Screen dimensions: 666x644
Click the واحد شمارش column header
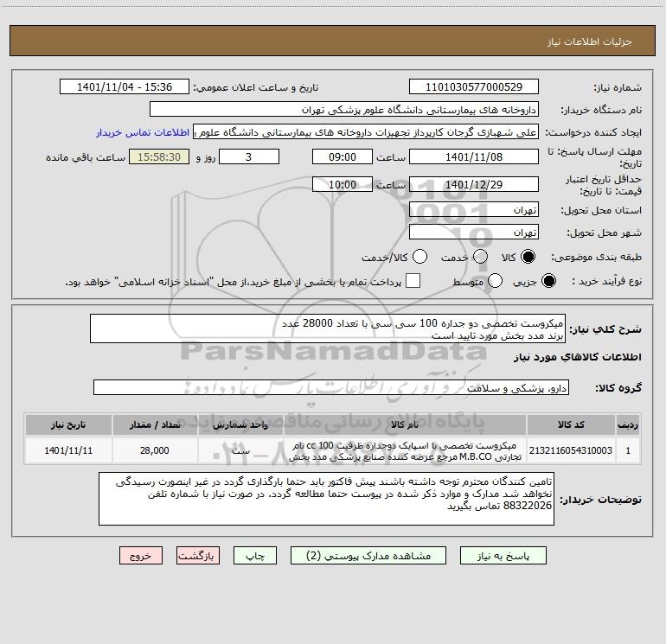point(240,424)
